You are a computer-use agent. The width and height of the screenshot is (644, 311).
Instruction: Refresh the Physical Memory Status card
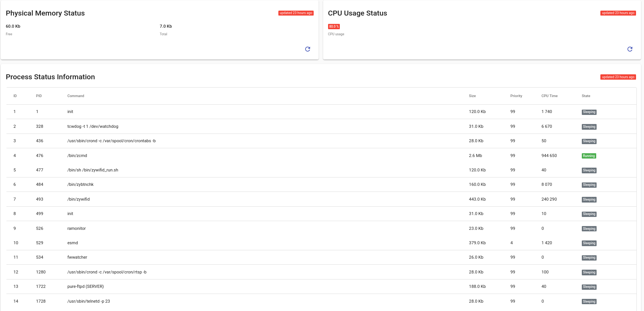pos(308,49)
